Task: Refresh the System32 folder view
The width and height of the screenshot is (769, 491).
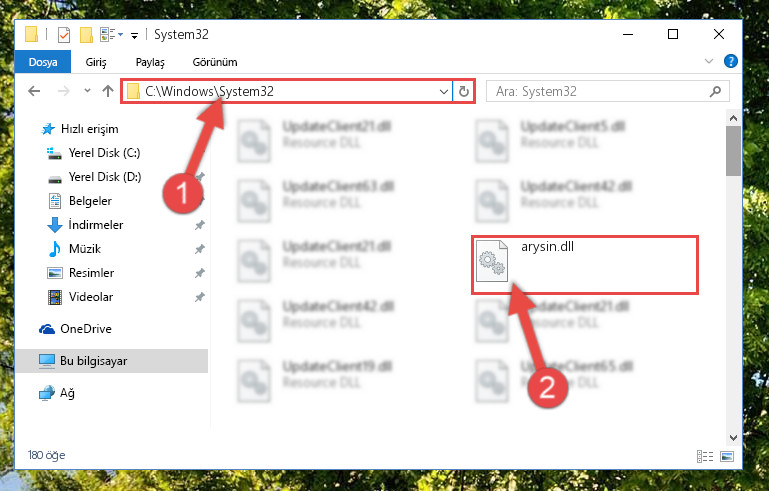Action: click(463, 91)
